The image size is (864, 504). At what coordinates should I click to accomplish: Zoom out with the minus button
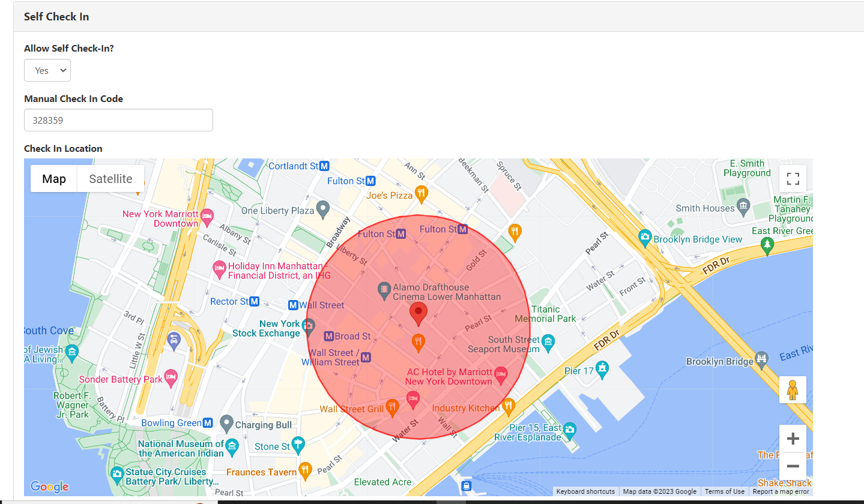793,466
